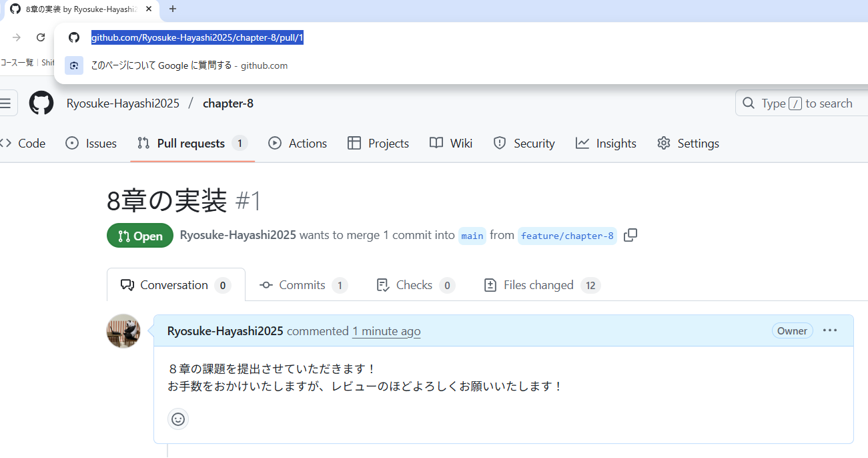The image size is (868, 458).
Task: Click the Open pull request status badge
Action: point(139,235)
